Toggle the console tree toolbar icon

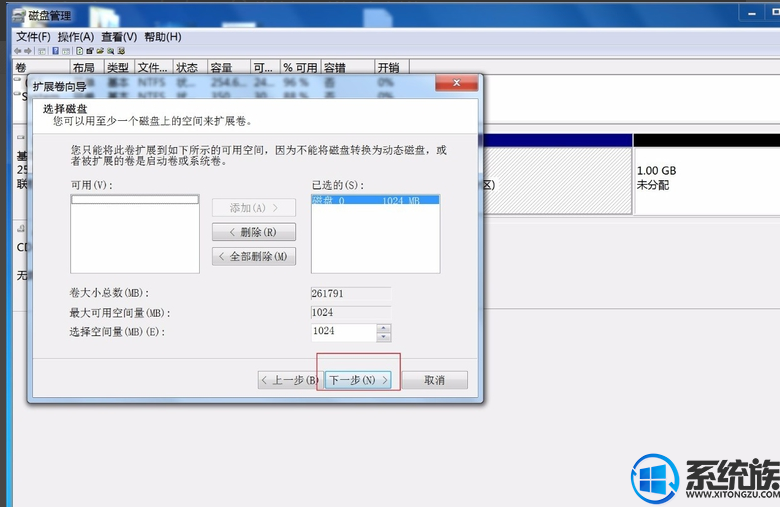coord(42,51)
